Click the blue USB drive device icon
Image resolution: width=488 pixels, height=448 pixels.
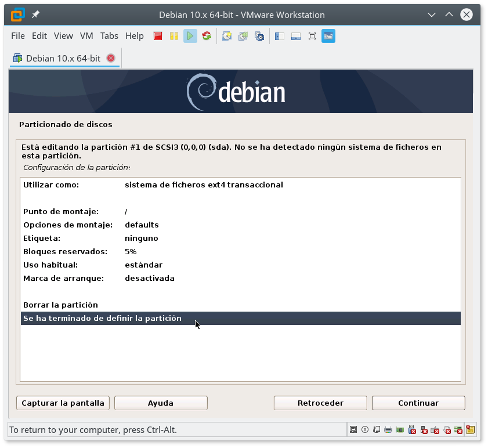pyautogui.click(x=412, y=429)
